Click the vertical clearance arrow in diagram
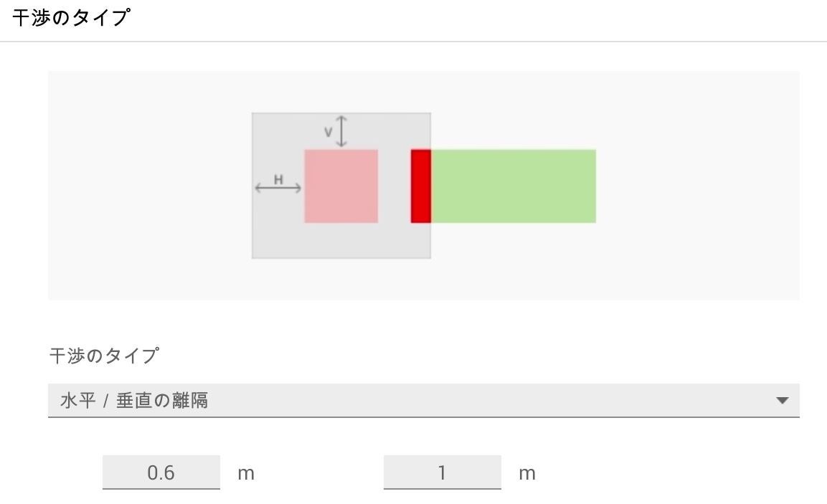827x504 pixels. coord(341,131)
